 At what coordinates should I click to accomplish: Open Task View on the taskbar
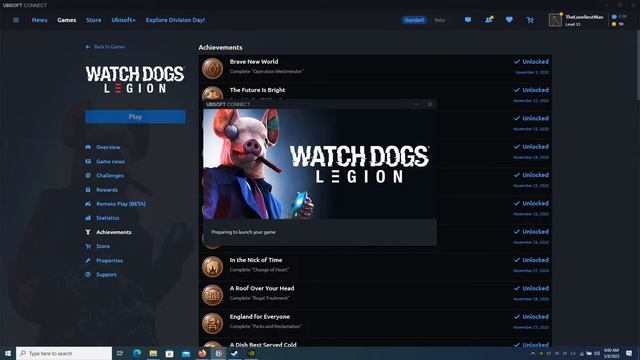click(x=120, y=353)
